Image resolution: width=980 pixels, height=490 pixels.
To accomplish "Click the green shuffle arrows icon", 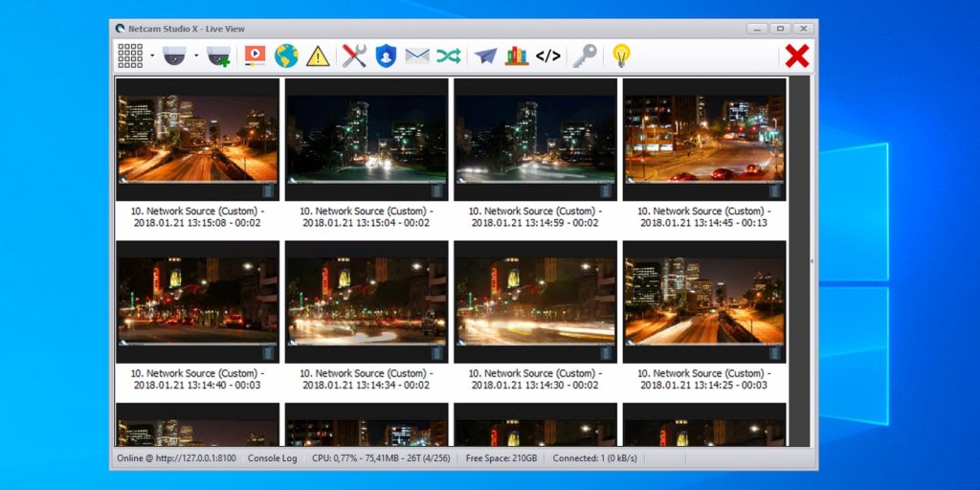I will [449, 56].
